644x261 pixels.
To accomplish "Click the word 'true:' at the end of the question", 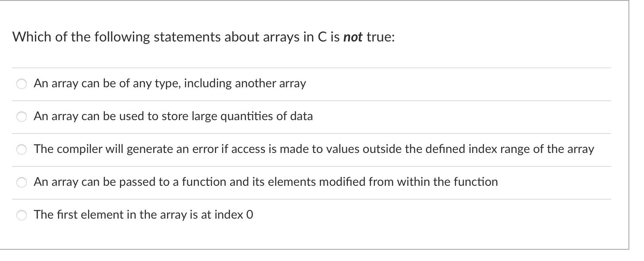I will coord(381,38).
